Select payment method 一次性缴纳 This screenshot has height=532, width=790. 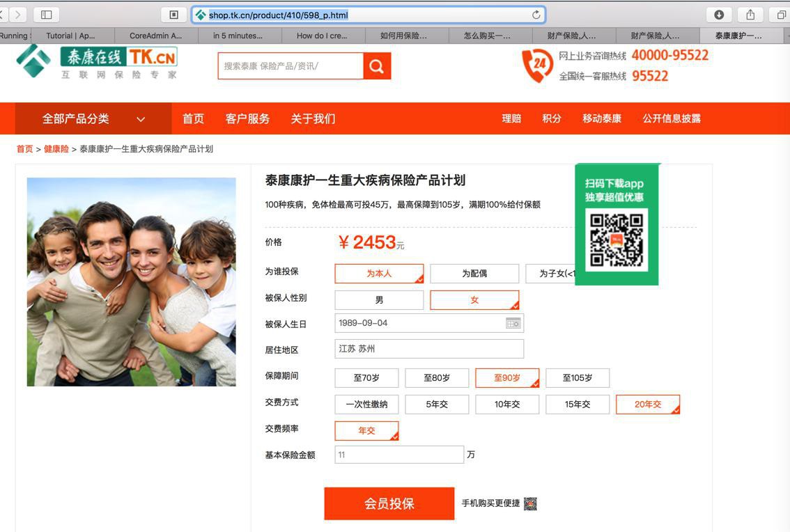[366, 405]
